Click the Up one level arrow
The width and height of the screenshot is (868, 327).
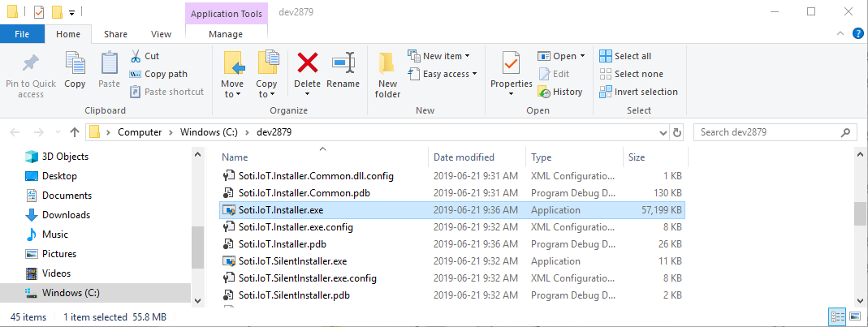[x=75, y=132]
